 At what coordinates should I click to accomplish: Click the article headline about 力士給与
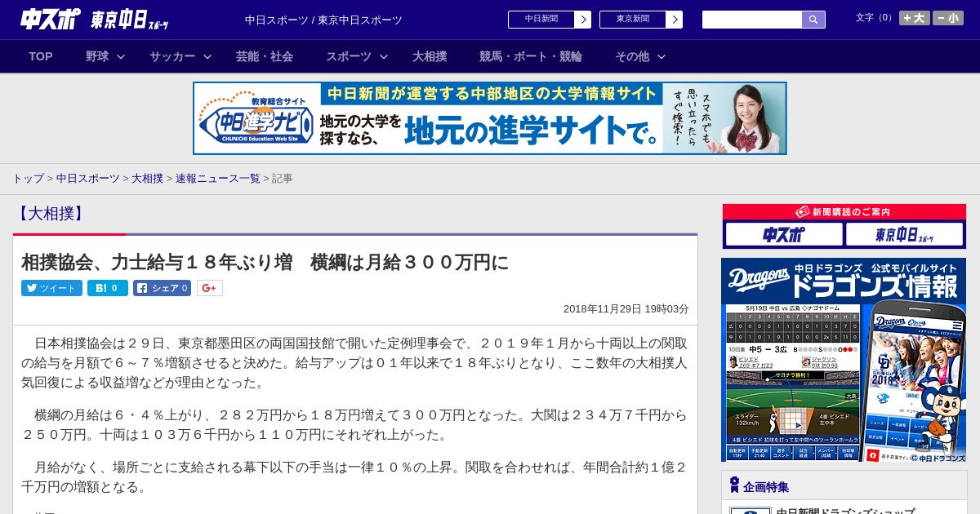pos(265,262)
